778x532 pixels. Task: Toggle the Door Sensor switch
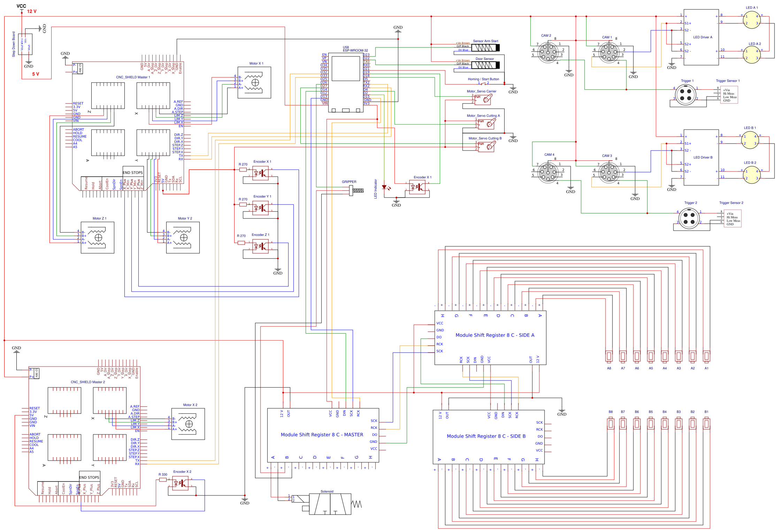click(x=486, y=65)
